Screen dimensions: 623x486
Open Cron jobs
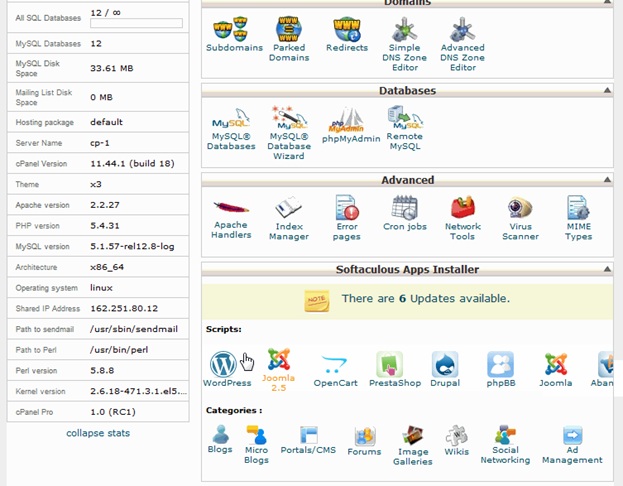point(404,213)
